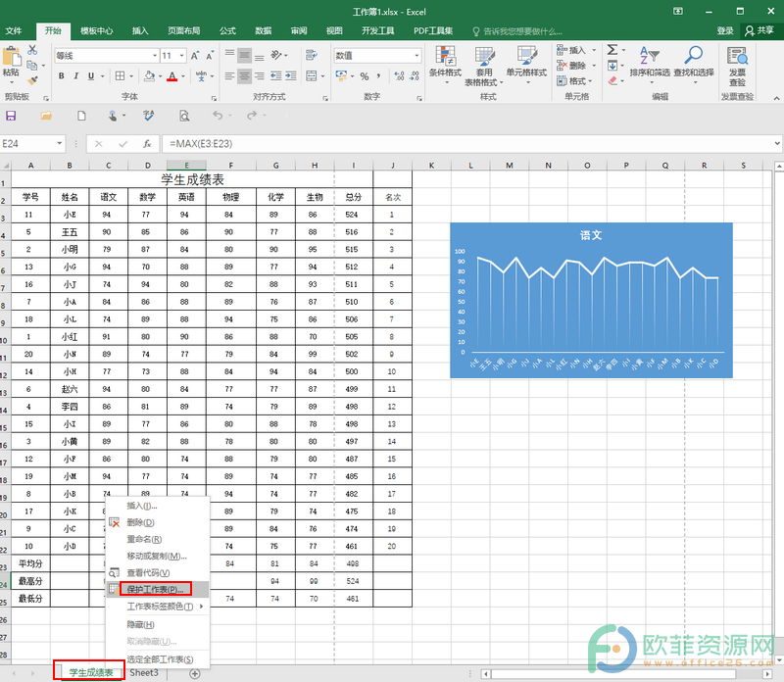The width and height of the screenshot is (784, 682).
Task: Click the formula bar input field
Action: tap(467, 144)
